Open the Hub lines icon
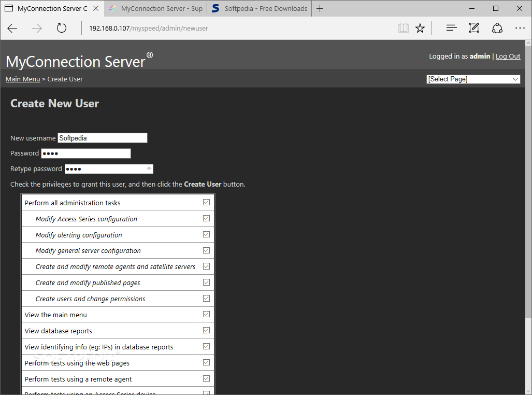The image size is (532, 395). 451,28
